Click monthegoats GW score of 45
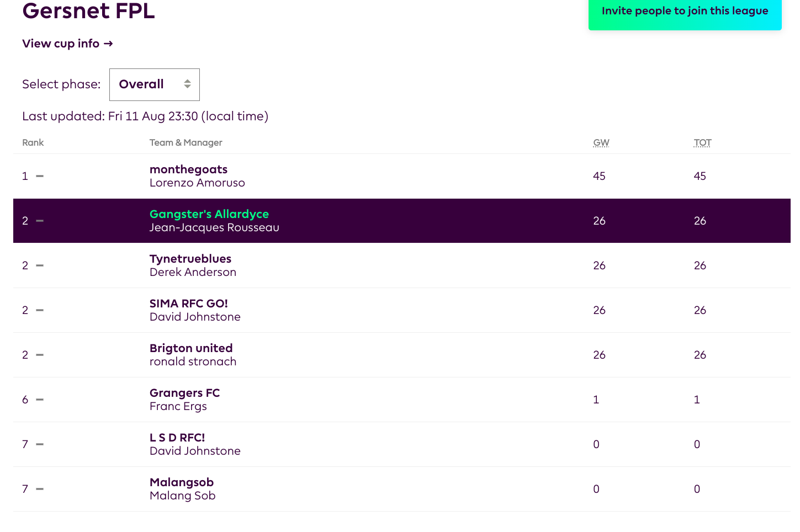The width and height of the screenshot is (800, 532). [x=599, y=176]
